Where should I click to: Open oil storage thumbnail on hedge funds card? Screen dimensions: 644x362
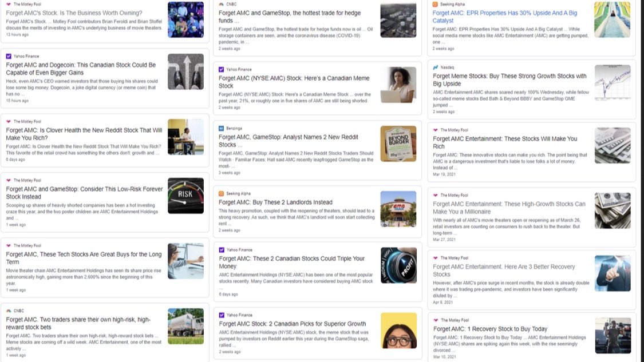398,19
